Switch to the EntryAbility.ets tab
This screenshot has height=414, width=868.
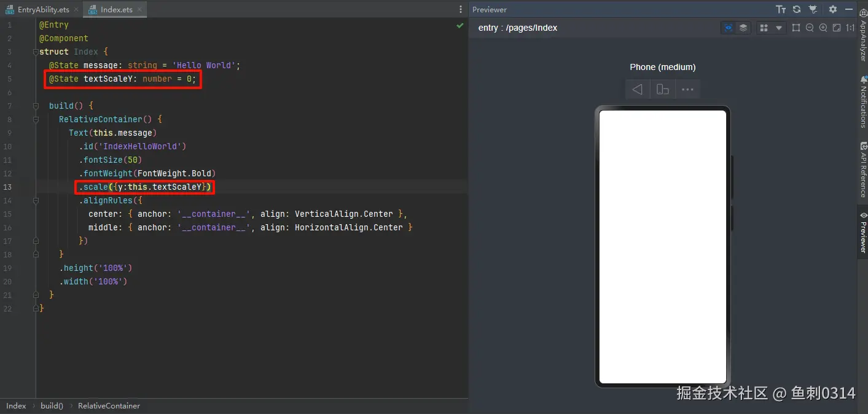pyautogui.click(x=43, y=10)
